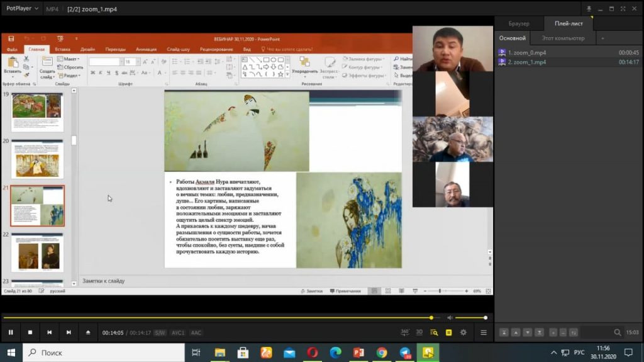Viewport: 644px width, 362px height.
Task: Pin the player window on top
Action: coord(589,9)
